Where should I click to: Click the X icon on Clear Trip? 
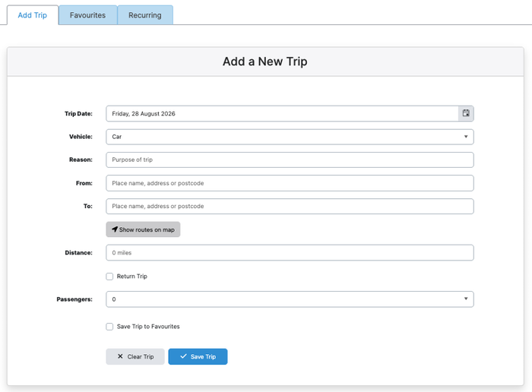click(x=120, y=356)
